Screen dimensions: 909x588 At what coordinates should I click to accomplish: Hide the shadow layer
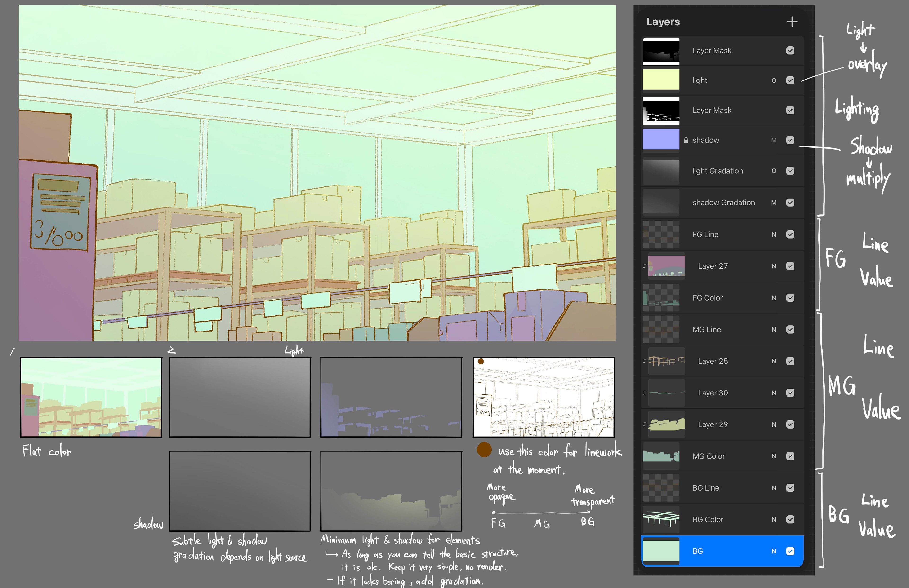790,140
